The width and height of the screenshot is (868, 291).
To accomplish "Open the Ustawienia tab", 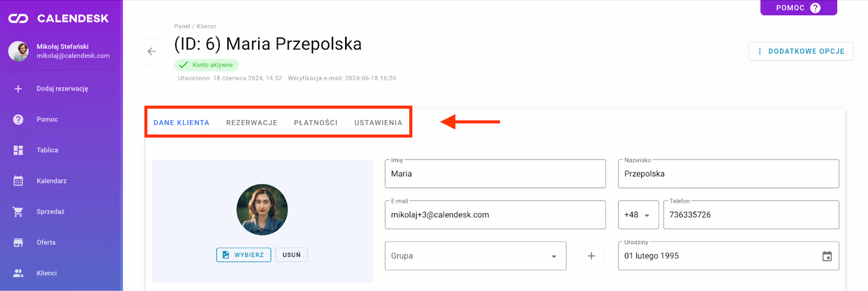I will [x=378, y=123].
